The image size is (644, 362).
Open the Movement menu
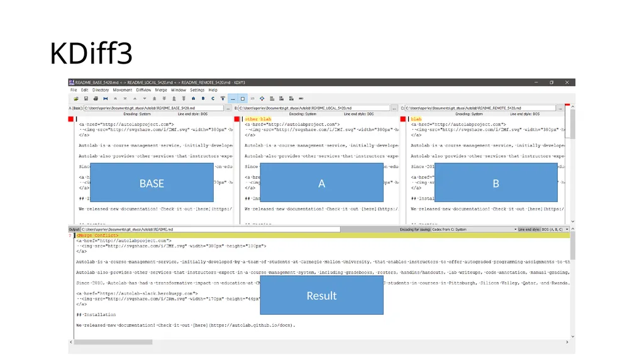pyautogui.click(x=123, y=89)
